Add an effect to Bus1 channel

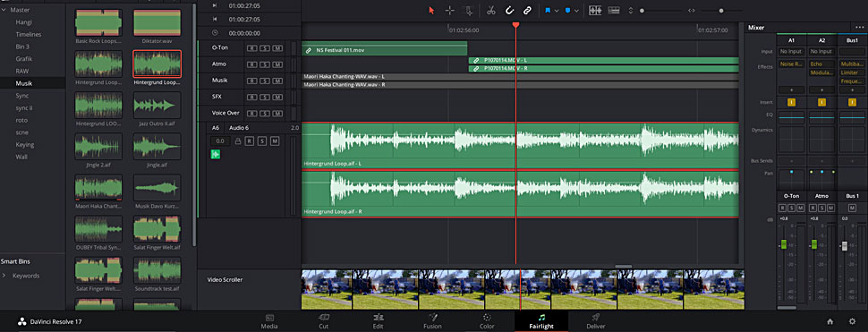pyautogui.click(x=852, y=89)
